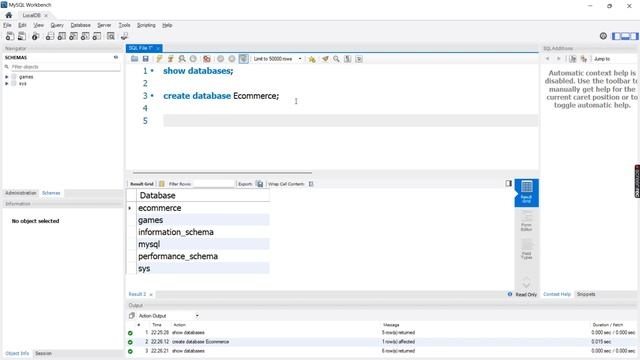Click the Filter Rows input field
This screenshot has width=640, height=360.
[213, 184]
